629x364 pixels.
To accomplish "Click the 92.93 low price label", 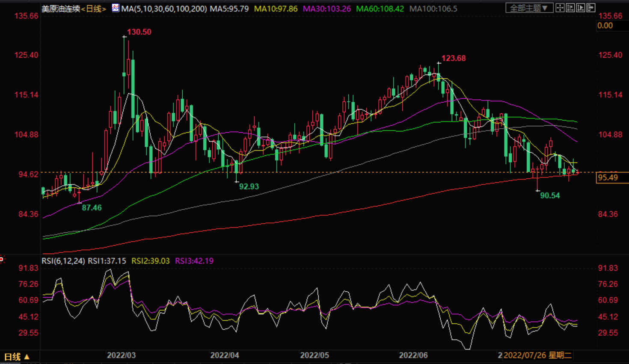I will pyautogui.click(x=249, y=186).
